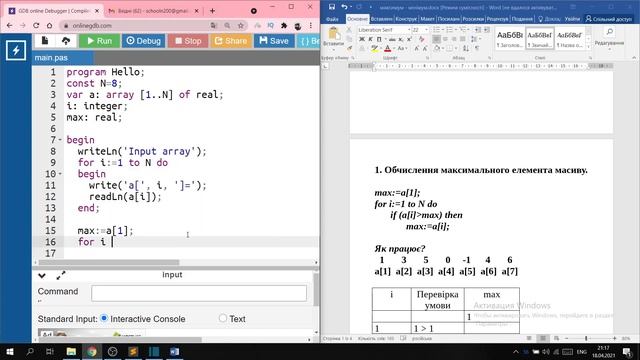Bookmark this page with star icon
Screen dimensions: 640x360
[241, 25]
